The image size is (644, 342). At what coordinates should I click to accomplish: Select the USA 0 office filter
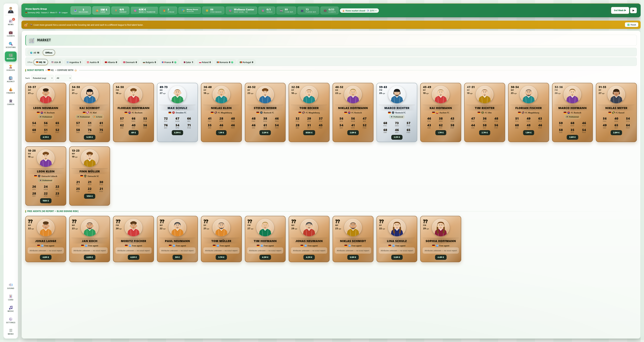[56, 62]
